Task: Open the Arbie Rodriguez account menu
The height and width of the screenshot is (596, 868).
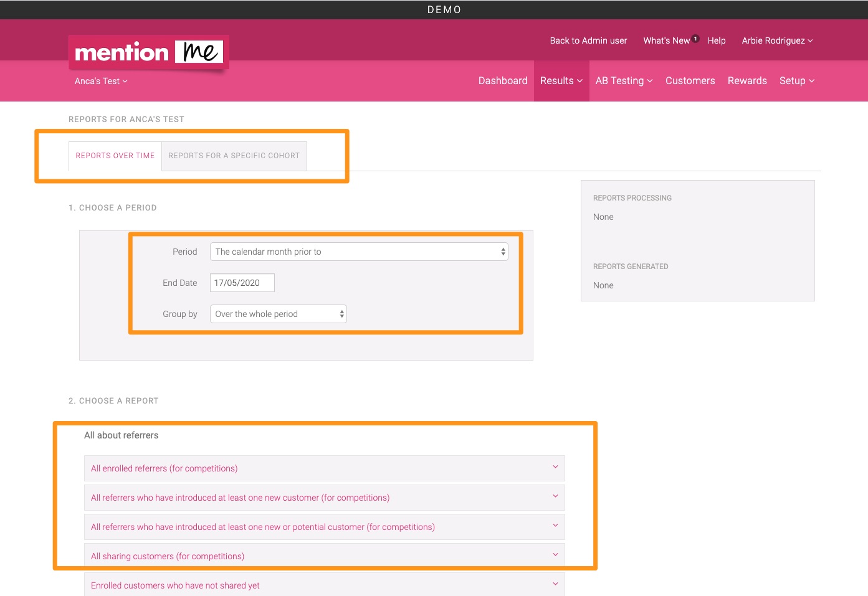Action: point(776,40)
